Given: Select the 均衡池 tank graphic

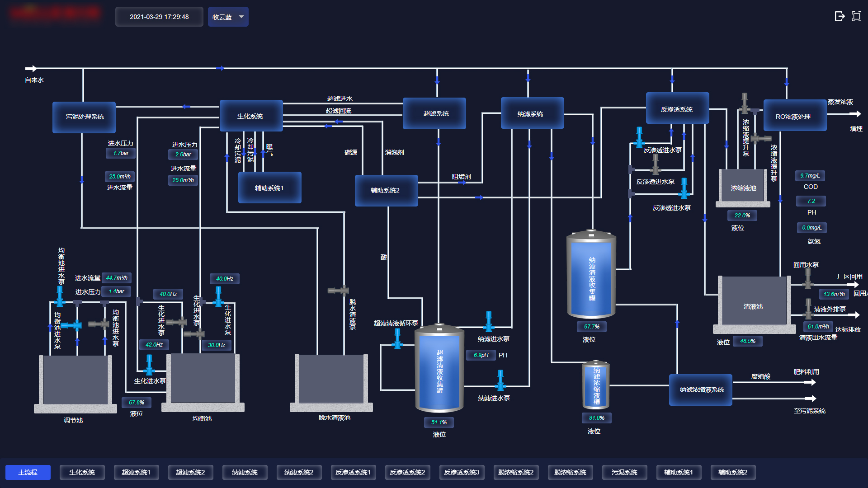Looking at the screenshot, I should (x=203, y=383).
